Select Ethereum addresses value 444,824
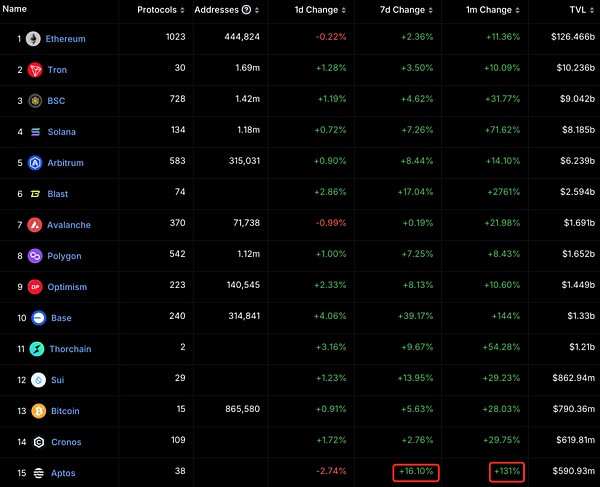The width and height of the screenshot is (600, 487). [242, 37]
